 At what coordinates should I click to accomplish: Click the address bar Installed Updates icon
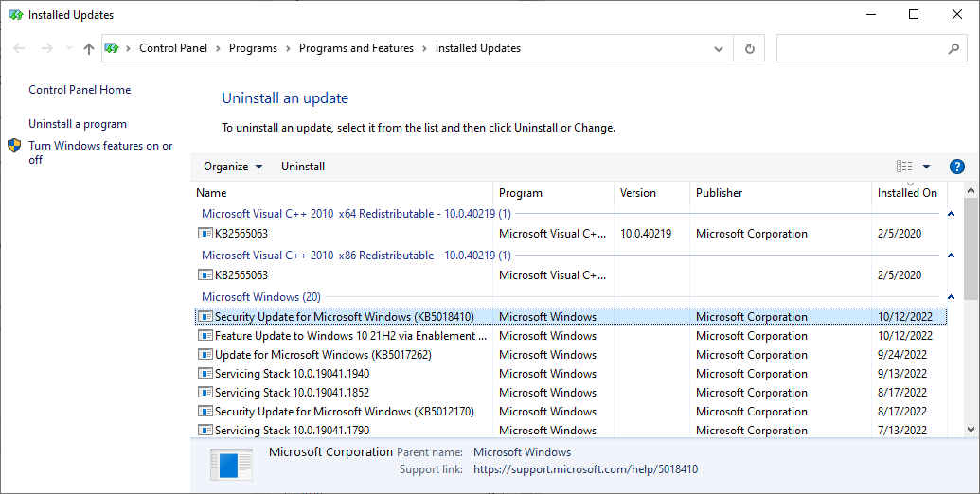point(112,48)
